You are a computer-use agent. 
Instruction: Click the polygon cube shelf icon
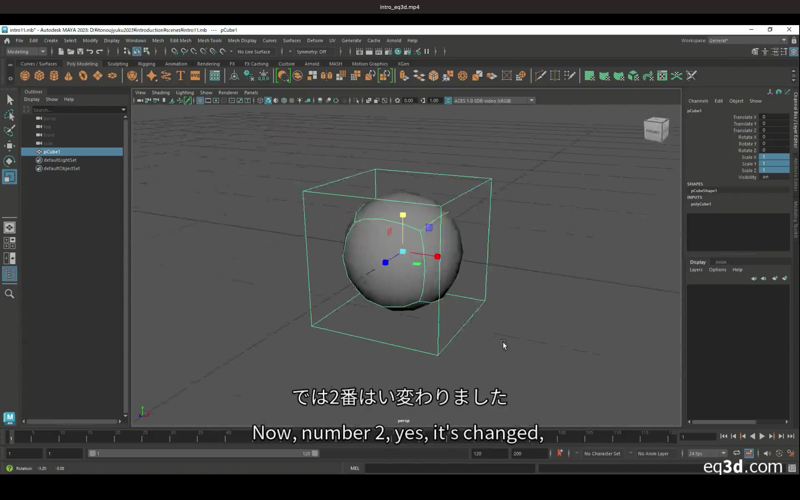pyautogui.click(x=40, y=75)
